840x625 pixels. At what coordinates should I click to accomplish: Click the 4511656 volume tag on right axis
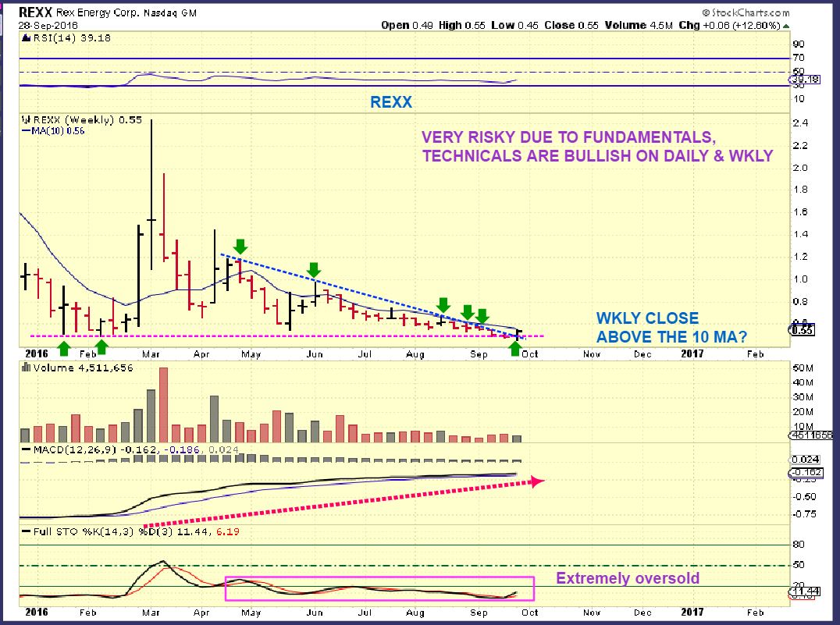tap(812, 435)
